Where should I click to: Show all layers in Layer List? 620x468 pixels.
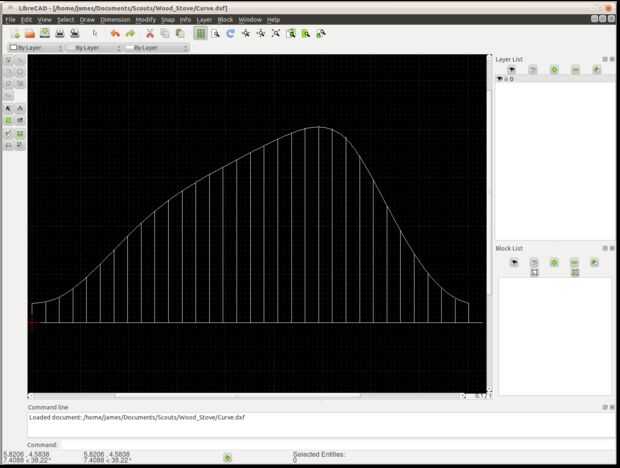512,70
